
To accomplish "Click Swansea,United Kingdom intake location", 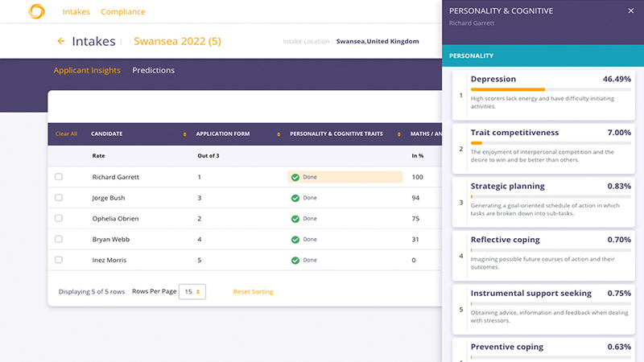I will [378, 41].
